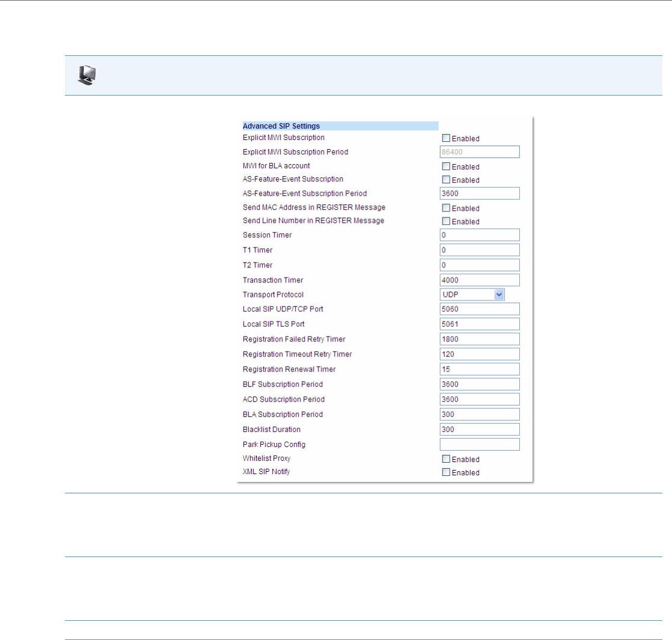The height and width of the screenshot is (640, 672).
Task: Click the Session Timer label
Action: (267, 235)
